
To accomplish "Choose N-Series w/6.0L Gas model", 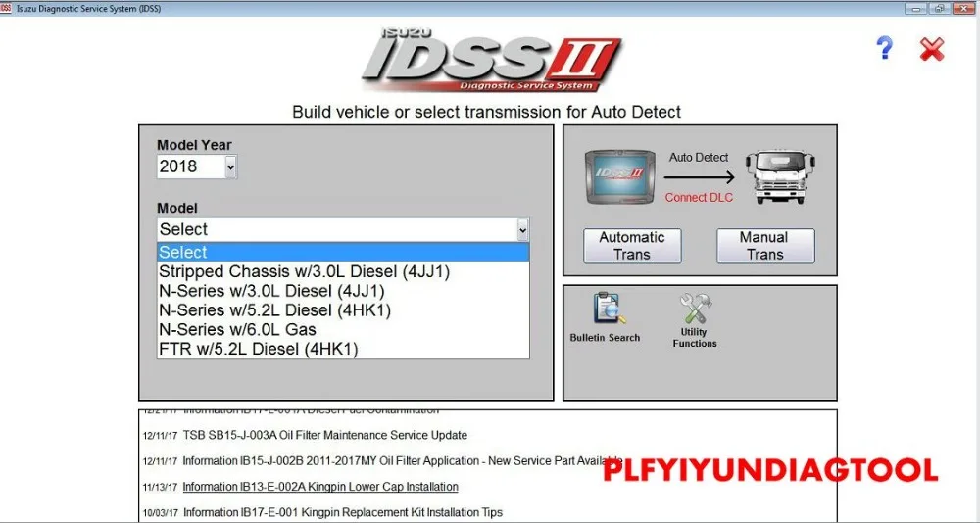I will click(343, 330).
